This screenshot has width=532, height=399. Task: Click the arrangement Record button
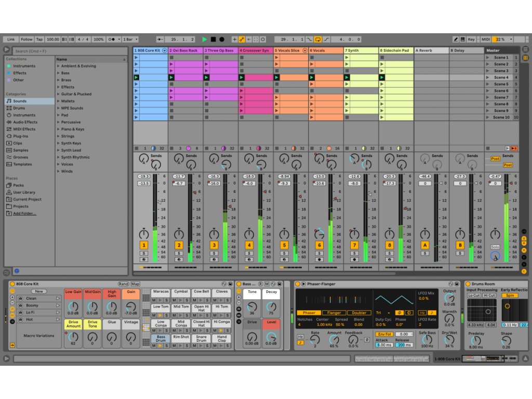(x=222, y=39)
